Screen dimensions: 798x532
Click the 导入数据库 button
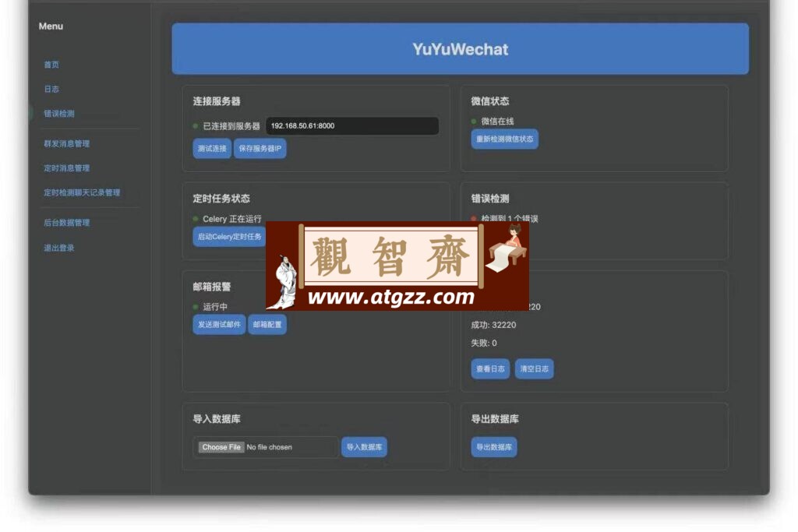(x=364, y=447)
